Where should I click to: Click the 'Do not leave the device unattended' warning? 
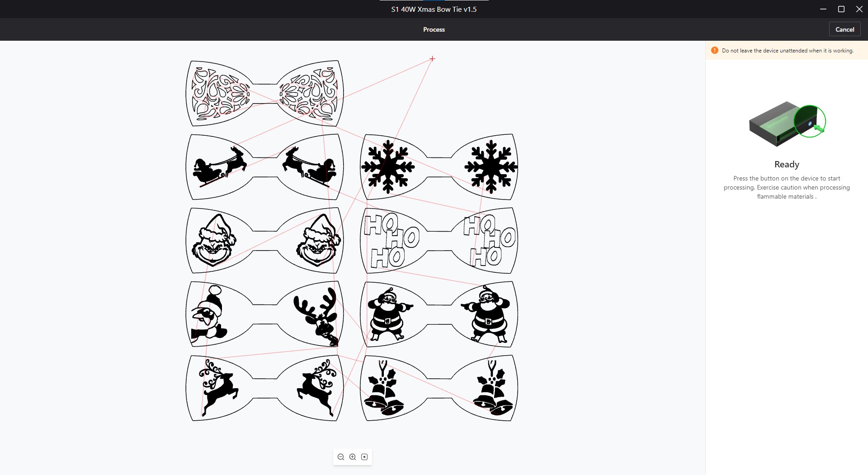click(x=788, y=51)
